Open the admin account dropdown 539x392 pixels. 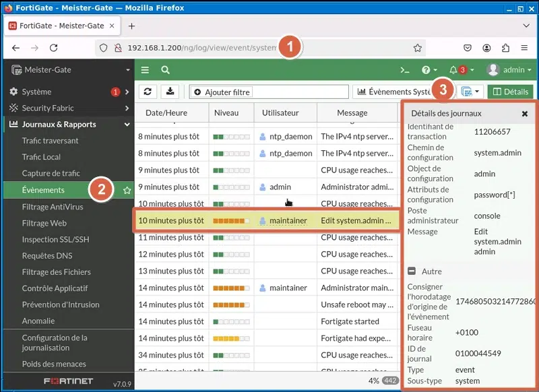tap(512, 69)
